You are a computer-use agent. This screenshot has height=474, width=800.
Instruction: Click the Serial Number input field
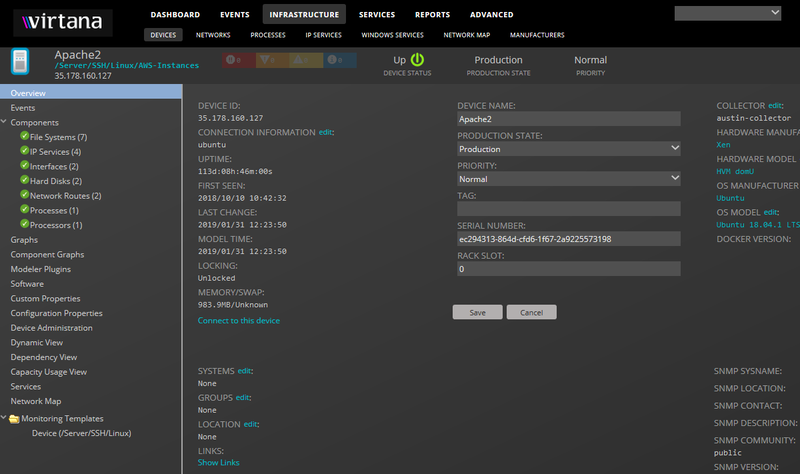coord(568,239)
